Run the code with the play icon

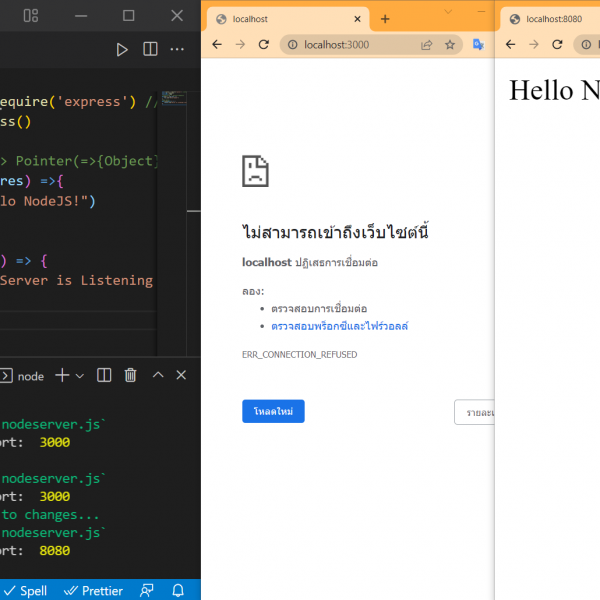[122, 49]
